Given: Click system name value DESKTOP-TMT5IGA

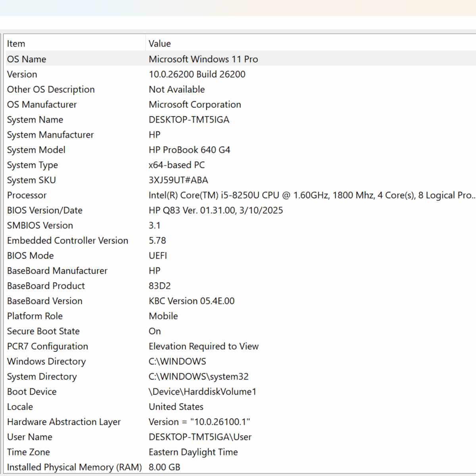Looking at the screenshot, I should pos(189,119).
